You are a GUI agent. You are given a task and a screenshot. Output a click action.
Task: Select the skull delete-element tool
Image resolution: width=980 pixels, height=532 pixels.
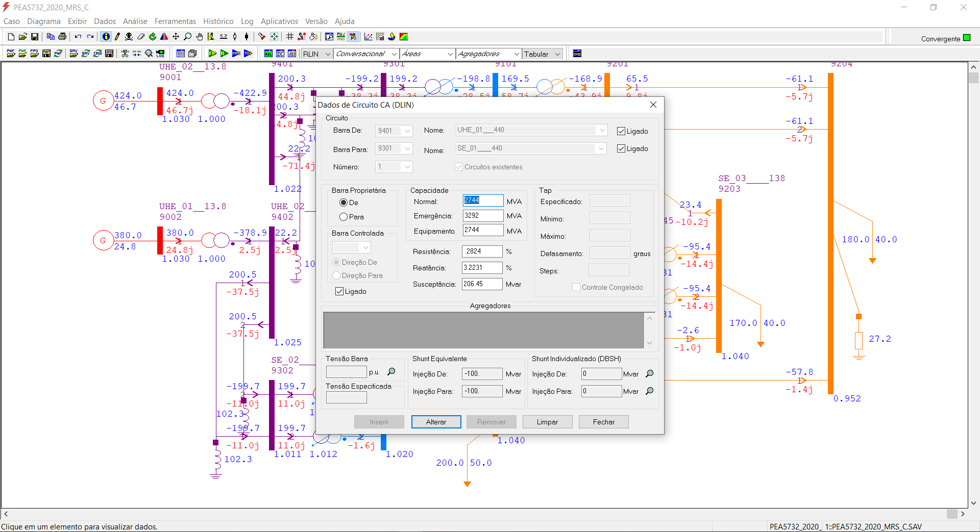tap(129, 37)
